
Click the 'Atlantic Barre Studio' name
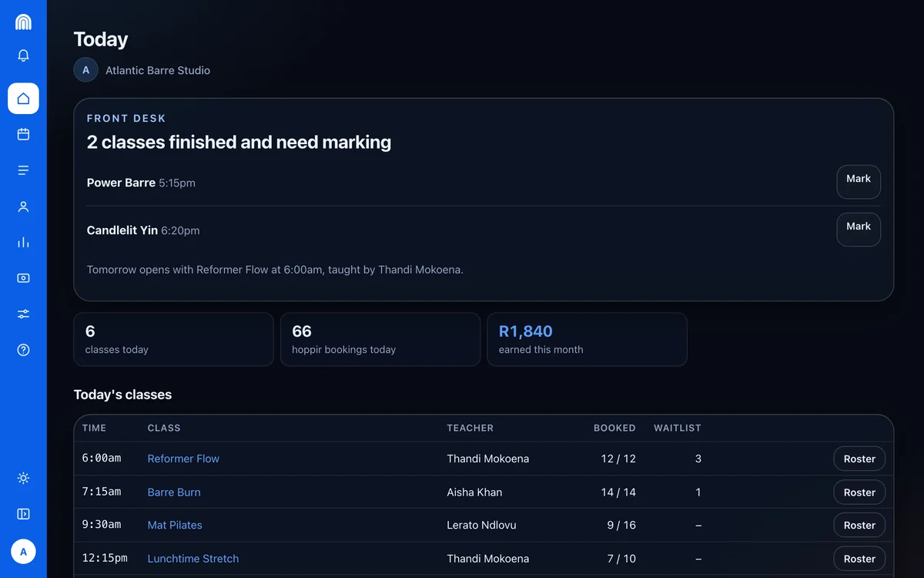coord(158,70)
